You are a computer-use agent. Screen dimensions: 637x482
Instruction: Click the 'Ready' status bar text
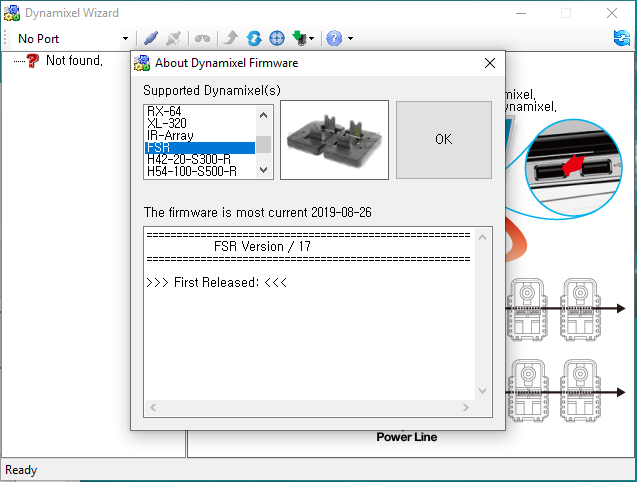(x=21, y=470)
